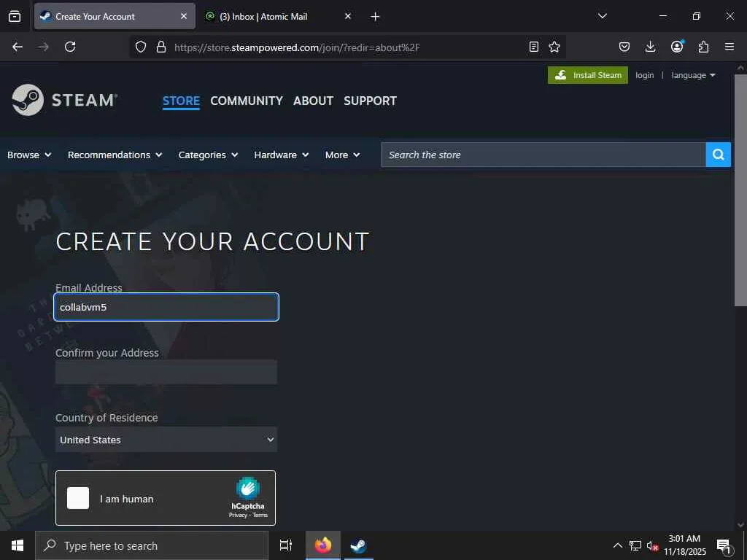The height and width of the screenshot is (560, 747).
Task: Open the SUPPORT menu
Action: click(370, 101)
